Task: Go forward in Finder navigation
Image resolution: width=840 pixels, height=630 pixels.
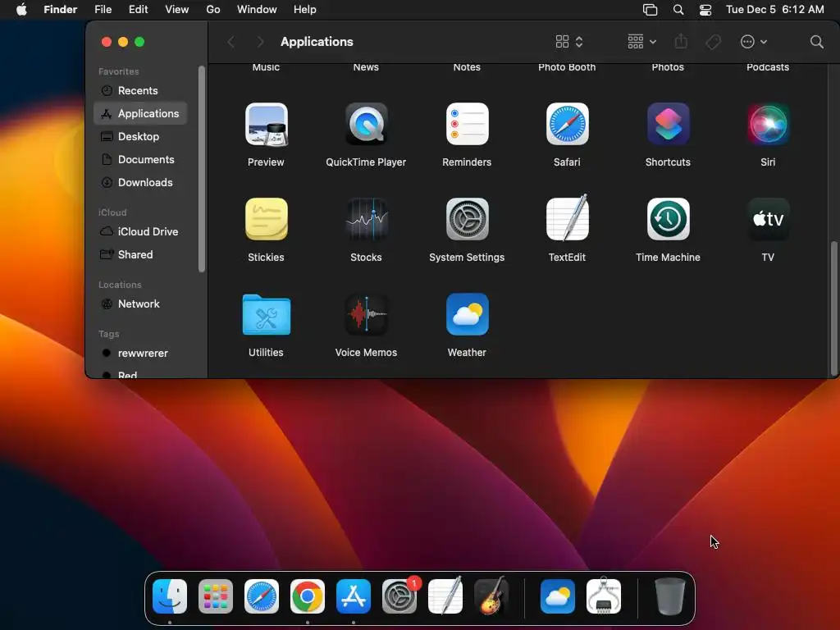Action: point(260,42)
